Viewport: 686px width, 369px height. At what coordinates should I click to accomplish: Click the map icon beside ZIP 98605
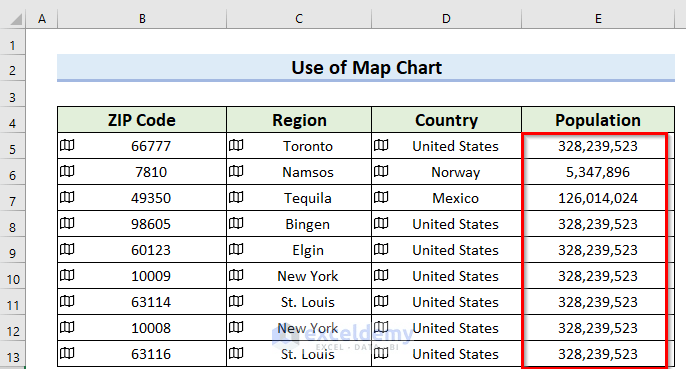67,223
